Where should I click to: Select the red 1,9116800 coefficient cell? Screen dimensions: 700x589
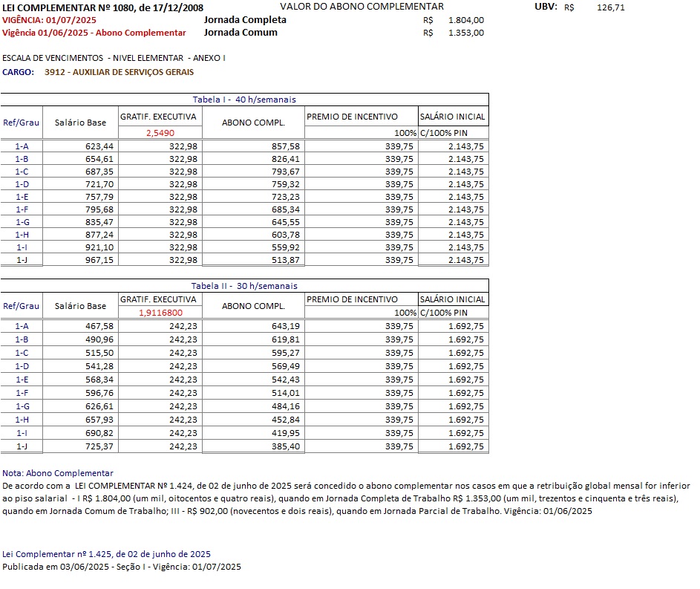pyautogui.click(x=160, y=313)
